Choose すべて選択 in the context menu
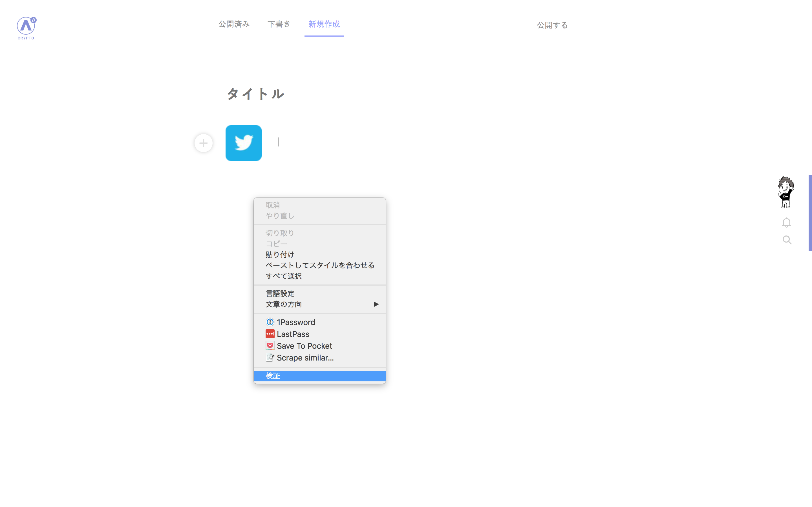The image size is (812, 507). tap(284, 276)
